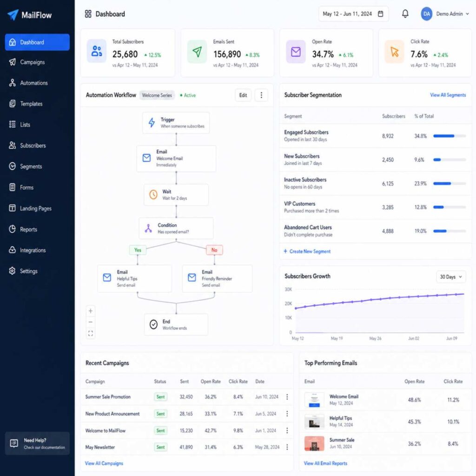This screenshot has height=476, width=476.
Task: Click the Yes branch label
Action: pos(138,250)
